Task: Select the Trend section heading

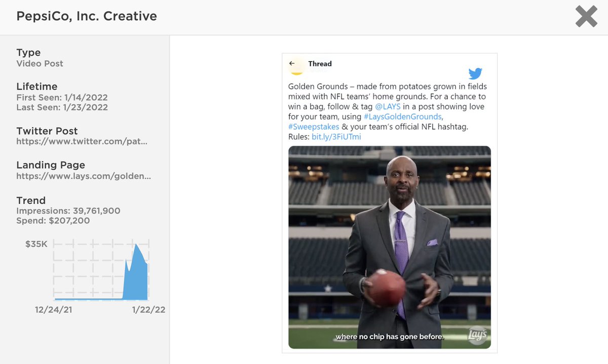Action: click(30, 200)
